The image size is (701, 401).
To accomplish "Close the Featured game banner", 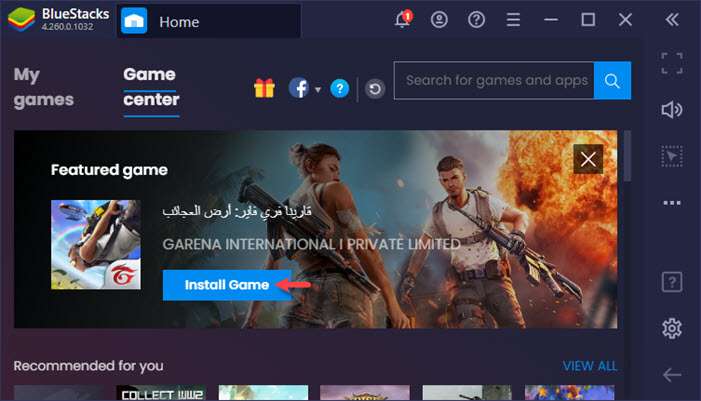I will (x=588, y=159).
